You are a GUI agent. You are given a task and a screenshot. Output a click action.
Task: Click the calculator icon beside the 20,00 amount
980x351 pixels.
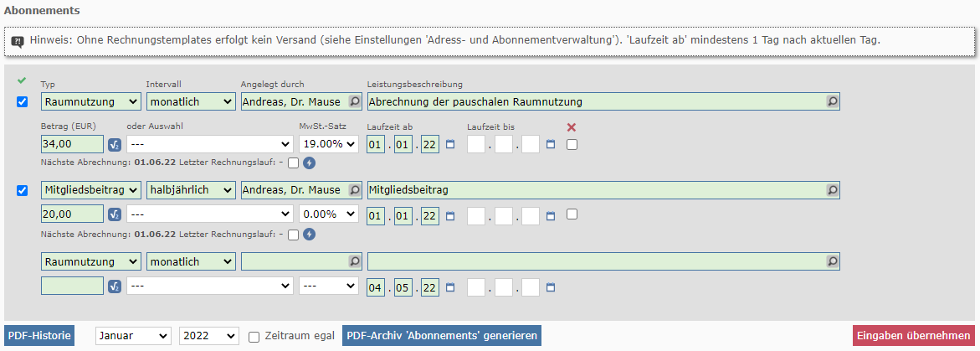tap(115, 215)
